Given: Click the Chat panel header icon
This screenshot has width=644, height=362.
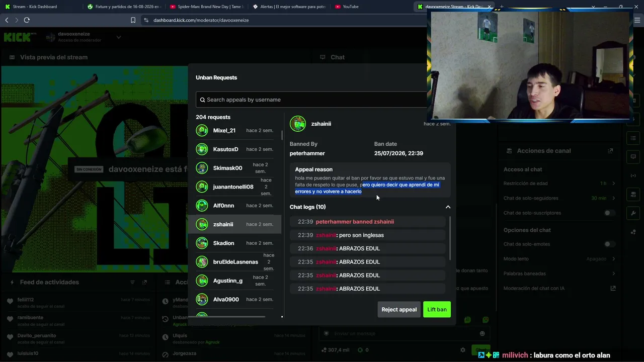Looking at the screenshot, I should coord(323,57).
